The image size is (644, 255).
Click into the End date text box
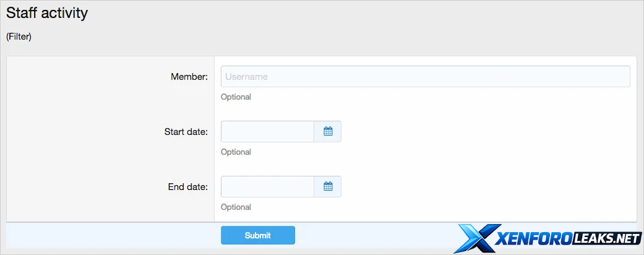click(x=267, y=186)
